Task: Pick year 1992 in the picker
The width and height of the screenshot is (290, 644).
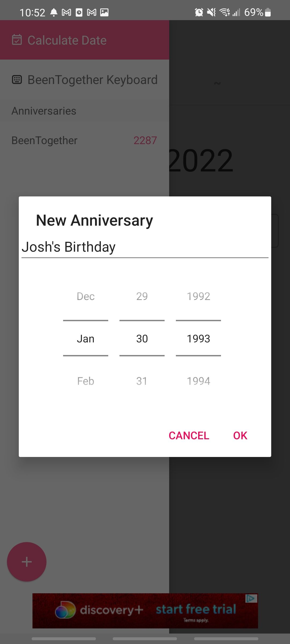Action: pos(198,296)
